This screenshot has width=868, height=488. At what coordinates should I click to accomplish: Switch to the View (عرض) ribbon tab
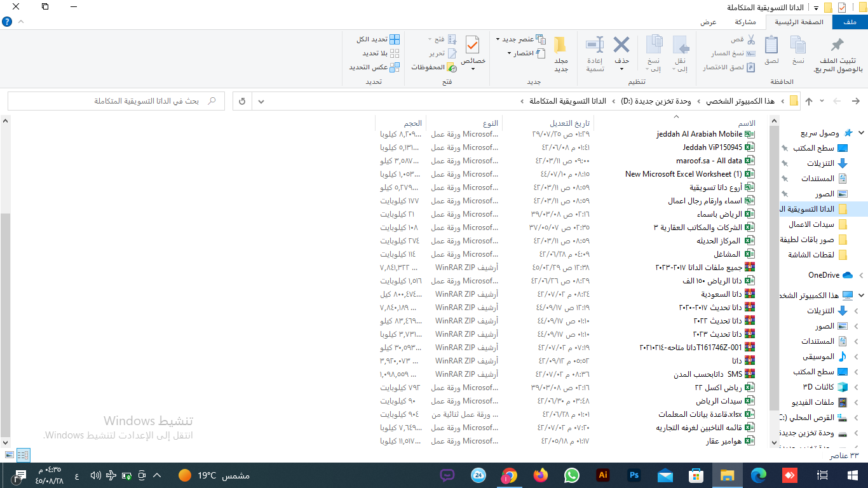709,22
